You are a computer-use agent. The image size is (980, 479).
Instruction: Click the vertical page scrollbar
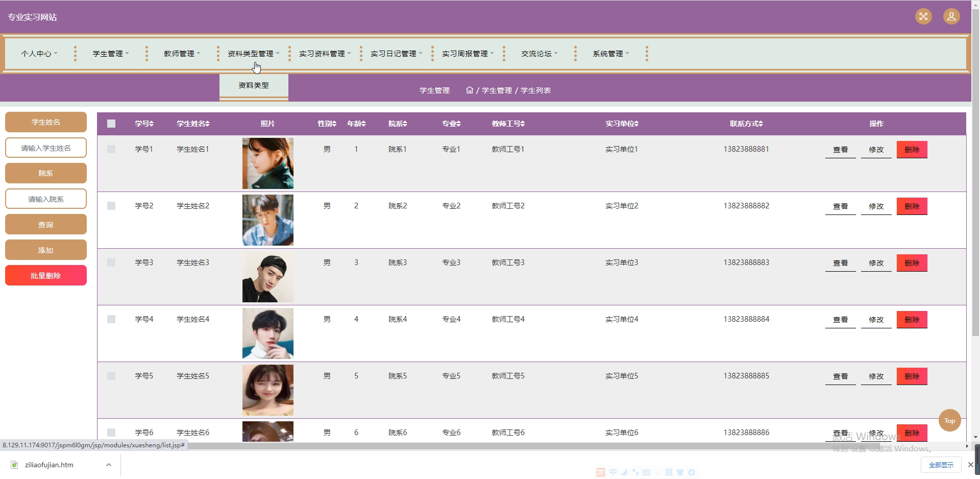(x=975, y=174)
